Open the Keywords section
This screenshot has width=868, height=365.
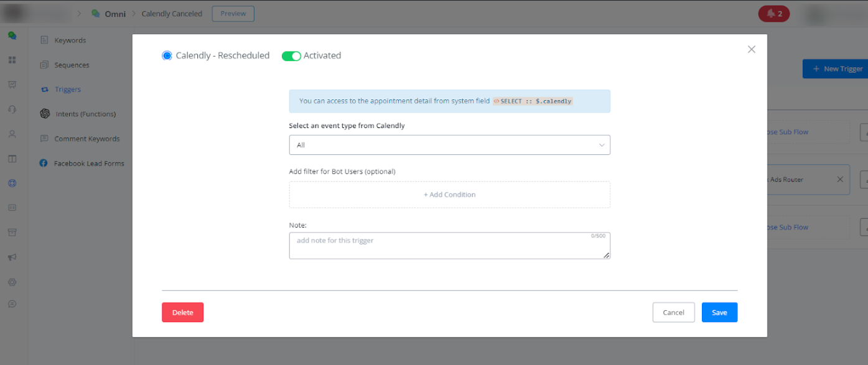tap(70, 40)
